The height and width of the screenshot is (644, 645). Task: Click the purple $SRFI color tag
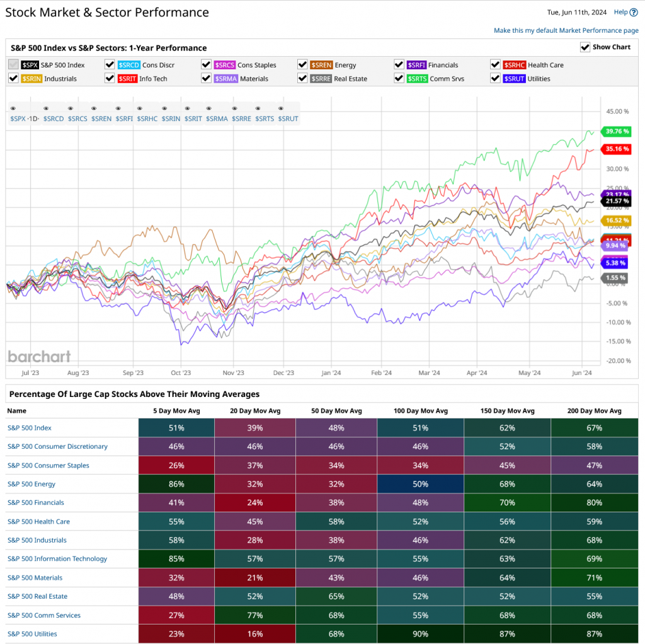416,65
